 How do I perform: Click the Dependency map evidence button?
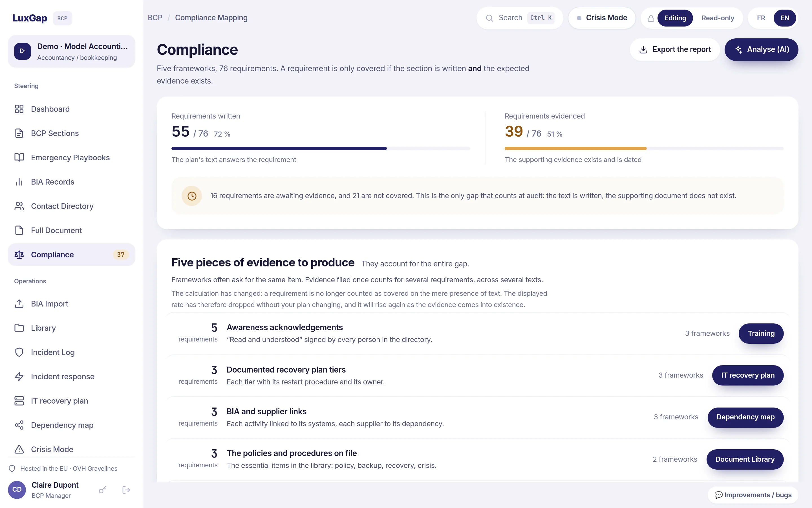pyautogui.click(x=745, y=417)
